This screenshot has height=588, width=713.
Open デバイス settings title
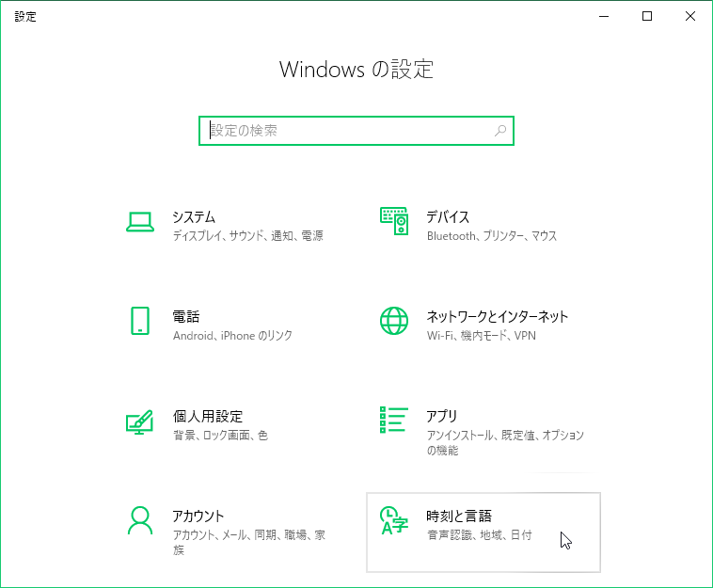[448, 217]
